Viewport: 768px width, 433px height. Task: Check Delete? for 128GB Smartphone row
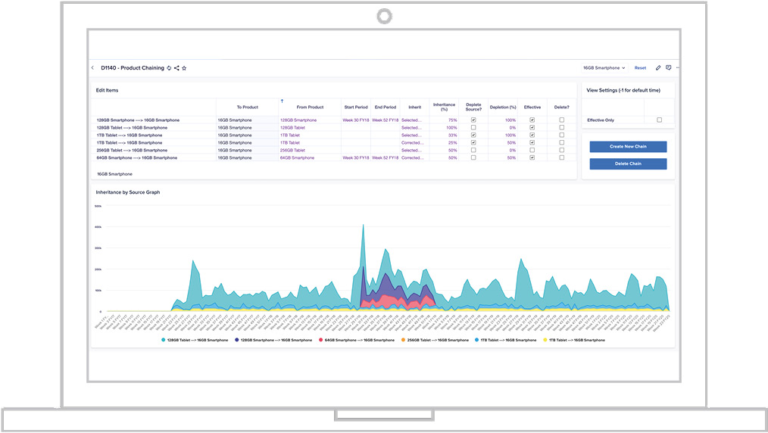pos(562,120)
